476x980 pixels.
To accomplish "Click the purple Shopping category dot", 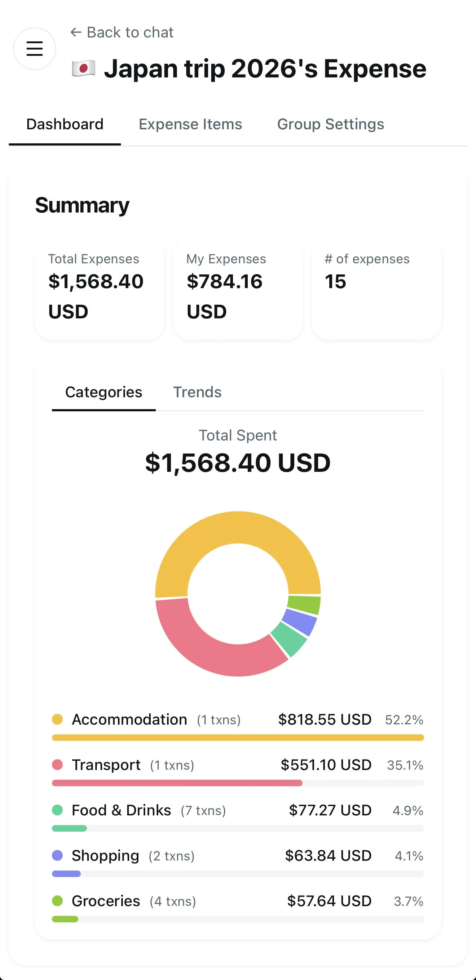I will pos(57,855).
